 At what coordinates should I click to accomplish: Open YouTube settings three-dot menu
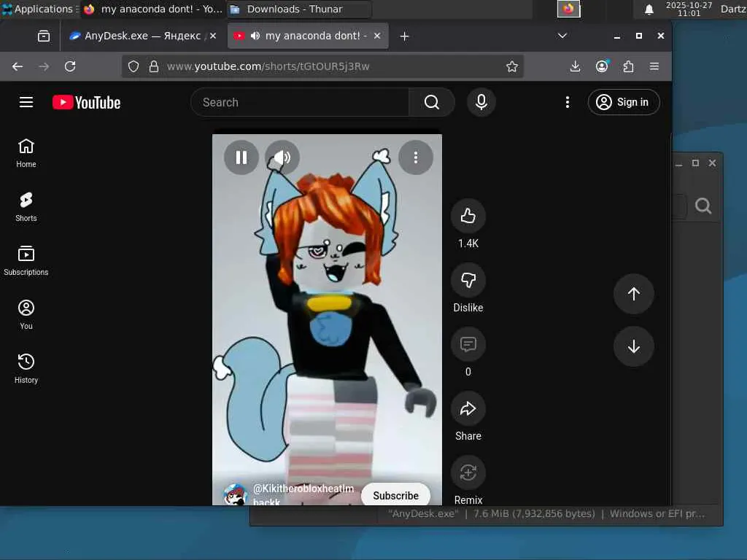click(x=567, y=102)
